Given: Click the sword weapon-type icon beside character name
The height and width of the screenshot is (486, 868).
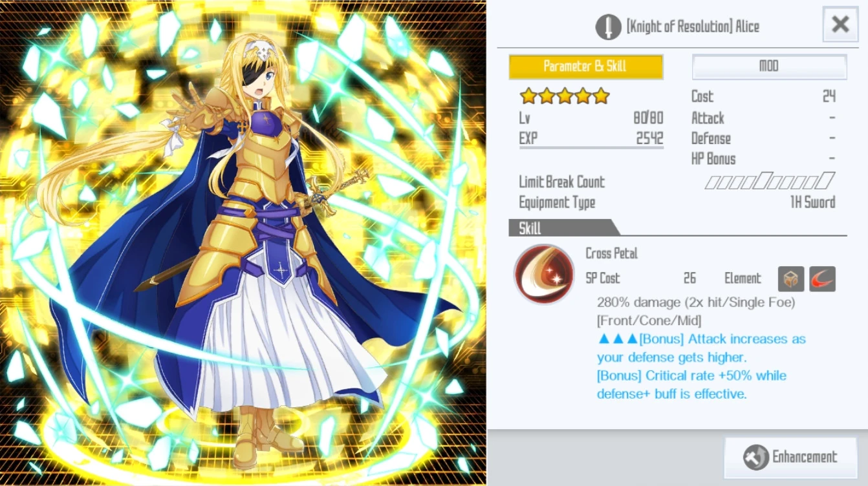Looking at the screenshot, I should coord(608,26).
